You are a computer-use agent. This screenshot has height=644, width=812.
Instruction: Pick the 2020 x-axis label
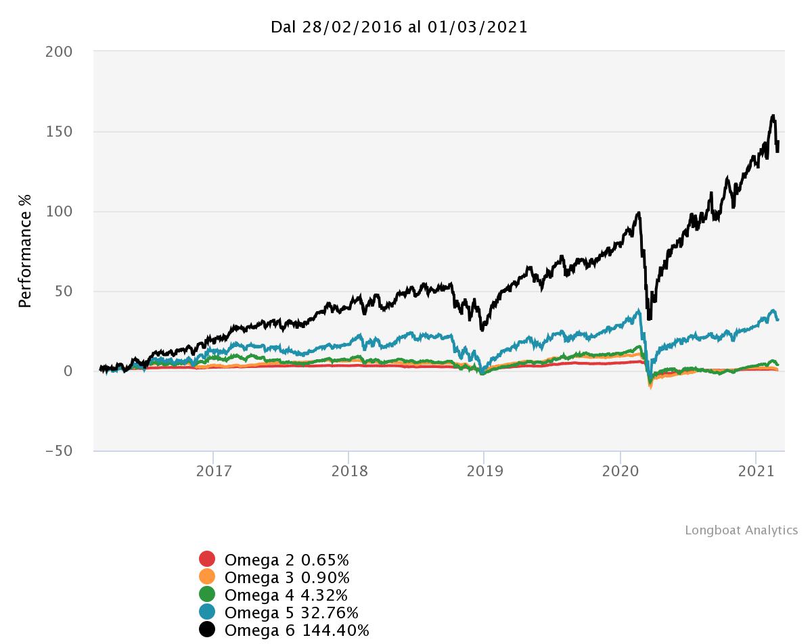pos(621,471)
